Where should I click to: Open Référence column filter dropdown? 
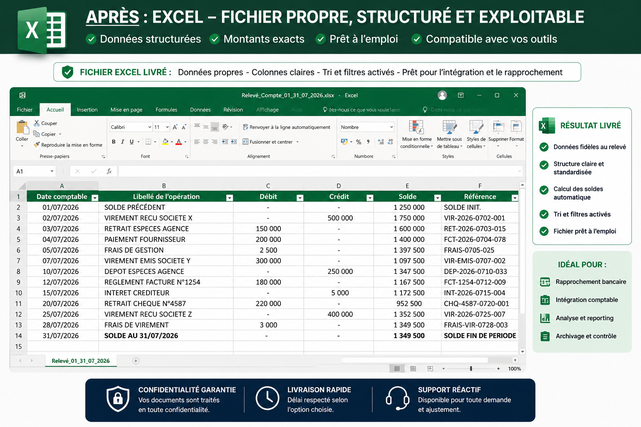pyautogui.click(x=515, y=198)
